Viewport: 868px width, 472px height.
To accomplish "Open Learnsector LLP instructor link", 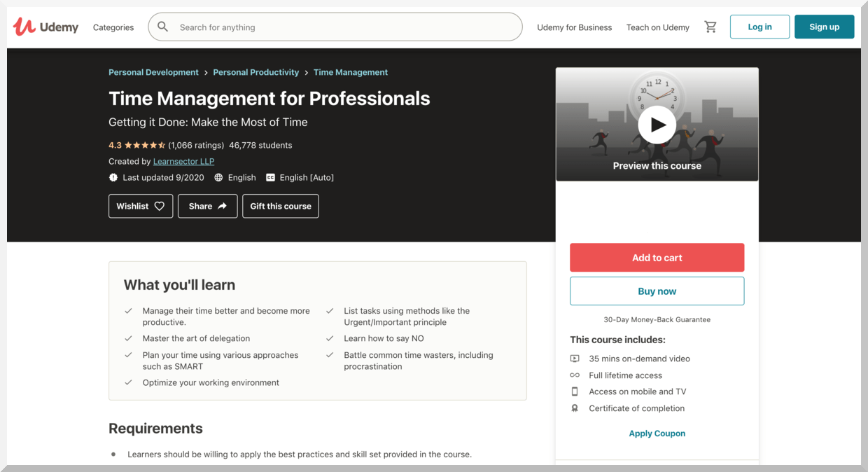I will (183, 162).
